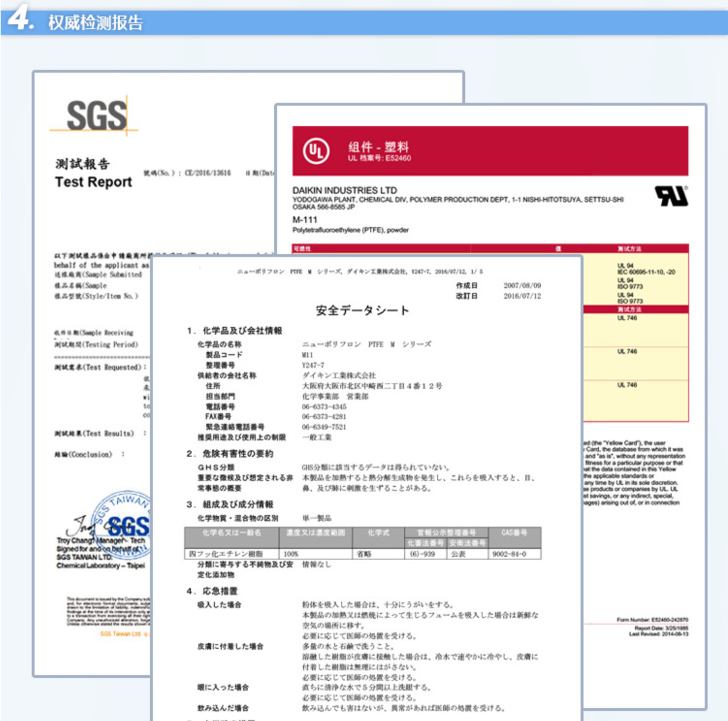This screenshot has height=721, width=728.
Task: Click 'DAIKIN INDUSTRIES LTD' company name
Action: [345, 190]
